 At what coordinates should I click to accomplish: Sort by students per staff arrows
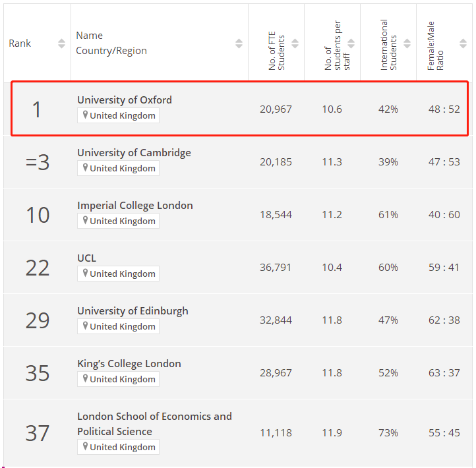351,44
